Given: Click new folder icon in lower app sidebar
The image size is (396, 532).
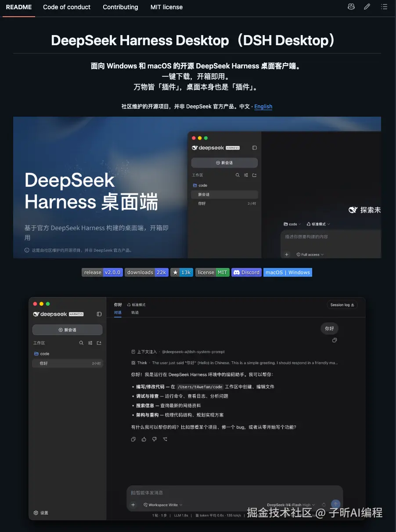Looking at the screenshot, I should pyautogui.click(x=99, y=343).
